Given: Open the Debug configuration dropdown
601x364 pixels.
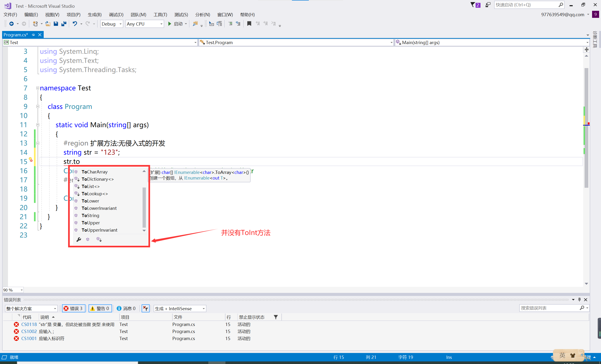Looking at the screenshot, I should pyautogui.click(x=112, y=24).
